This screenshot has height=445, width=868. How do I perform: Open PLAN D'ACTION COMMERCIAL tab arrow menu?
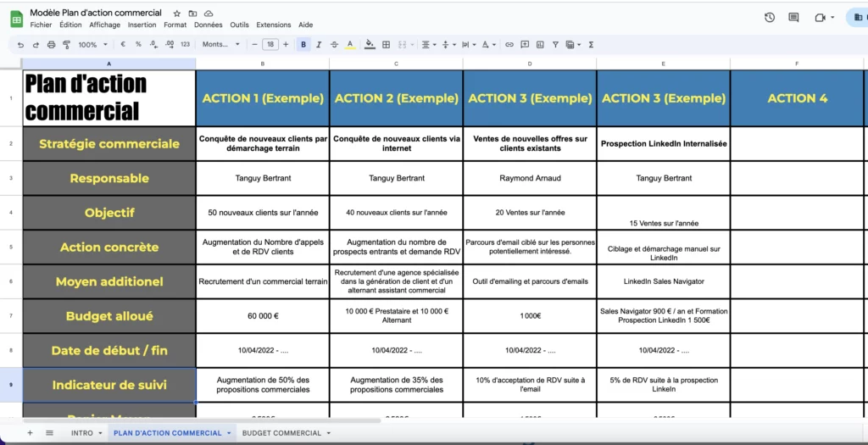[229, 433]
